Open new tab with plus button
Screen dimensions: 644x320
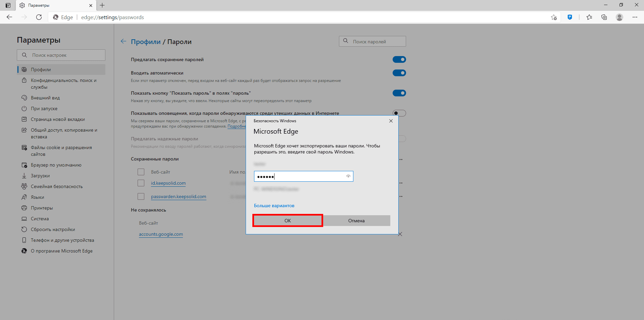coord(102,5)
